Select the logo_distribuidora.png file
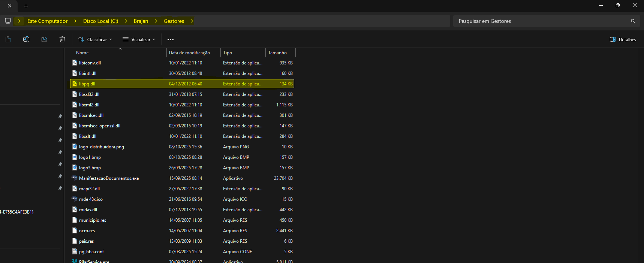Viewport: 644px width, 263px height. [x=102, y=147]
